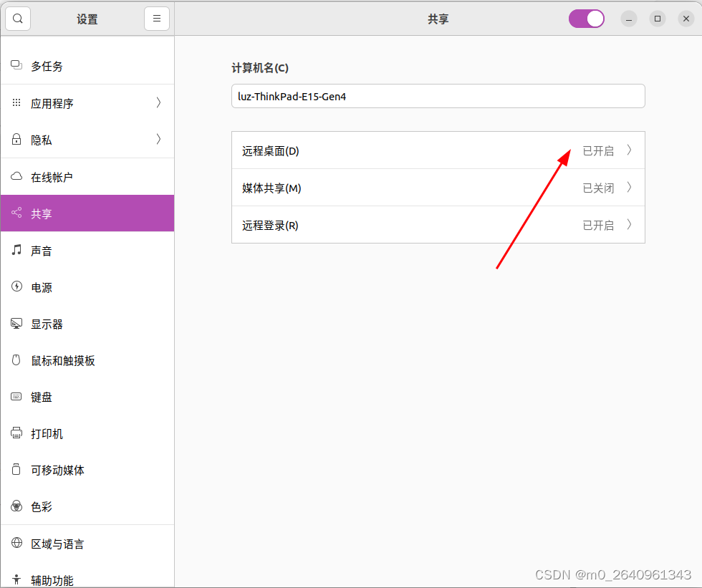
Task: Click the search icon in Settings header
Action: [x=18, y=19]
